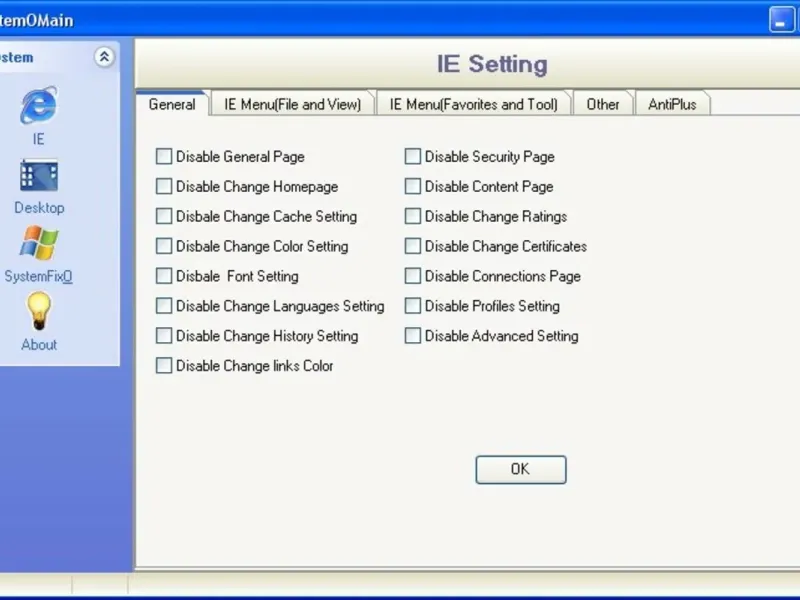This screenshot has height=600, width=800.
Task: Check Disable Change Homepage option
Action: 164,187
